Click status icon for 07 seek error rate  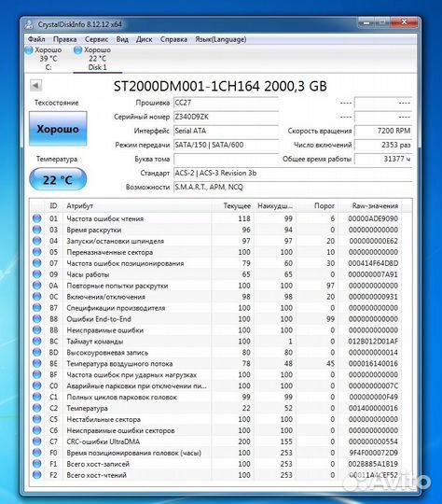(x=37, y=263)
